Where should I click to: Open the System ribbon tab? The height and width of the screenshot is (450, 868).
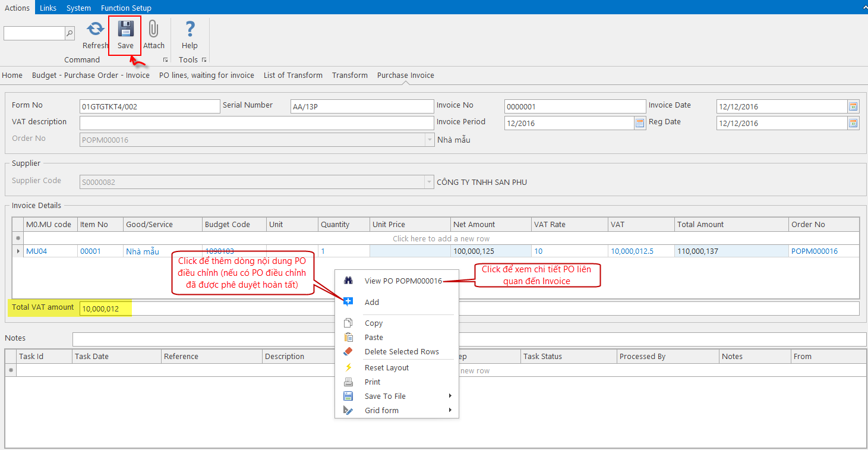coord(78,8)
